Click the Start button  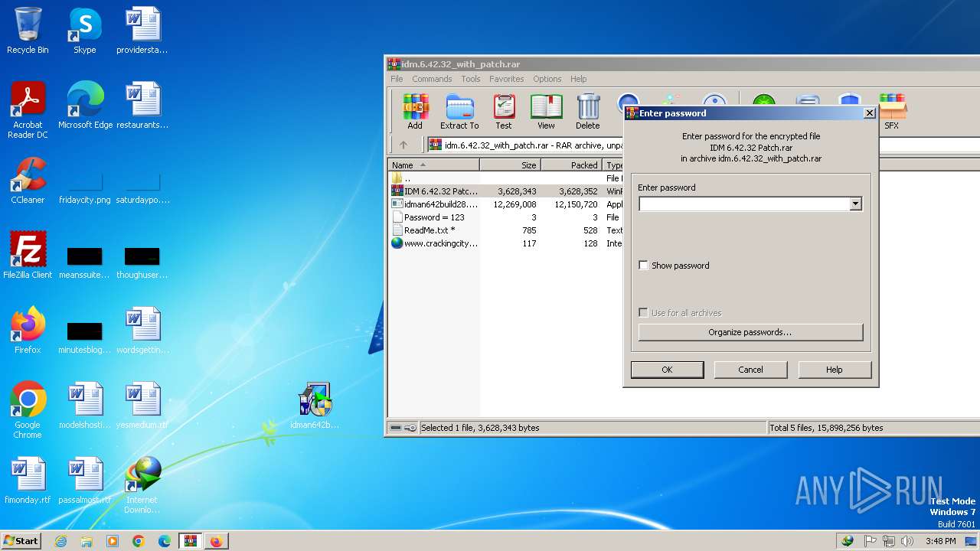tap(21, 541)
